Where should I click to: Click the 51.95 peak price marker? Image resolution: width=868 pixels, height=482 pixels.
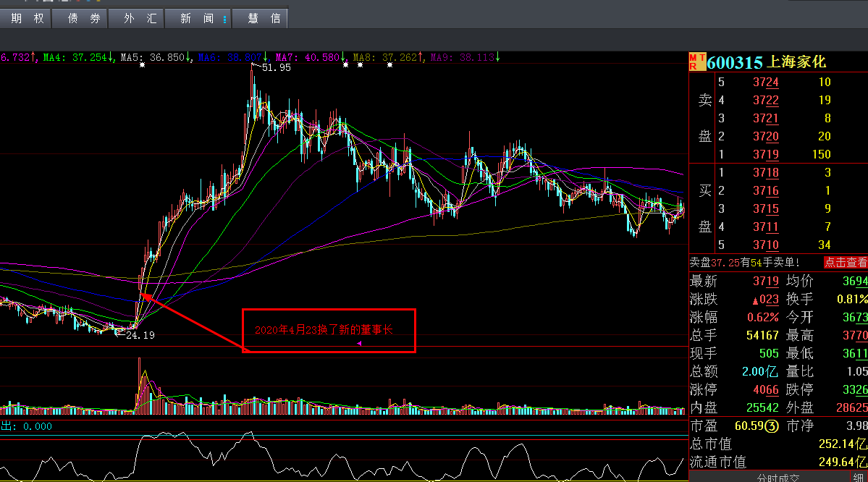[277, 68]
